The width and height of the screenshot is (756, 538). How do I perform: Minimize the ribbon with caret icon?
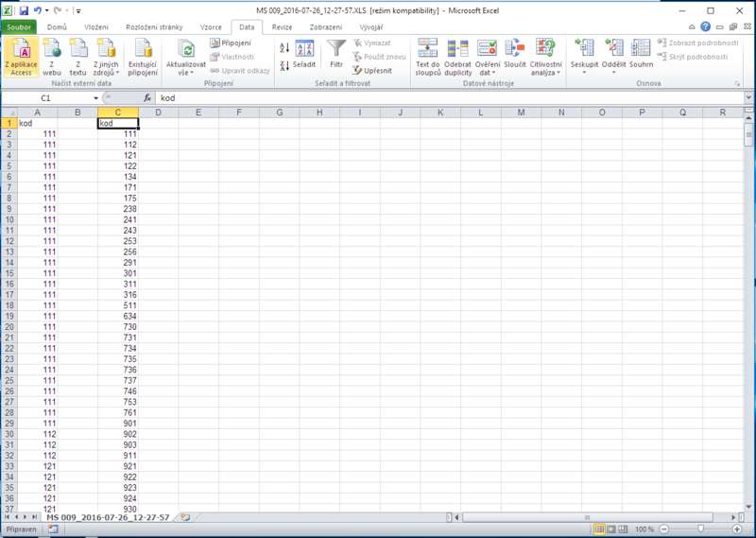click(692, 27)
